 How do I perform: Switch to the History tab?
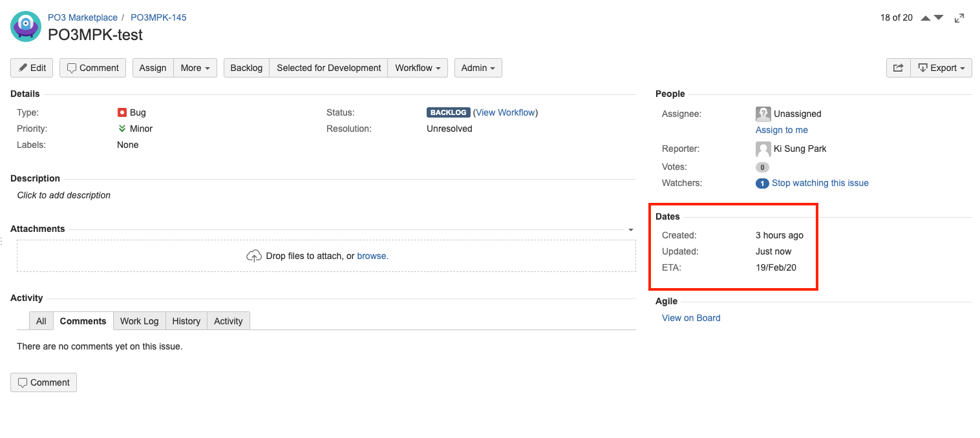pyautogui.click(x=186, y=321)
